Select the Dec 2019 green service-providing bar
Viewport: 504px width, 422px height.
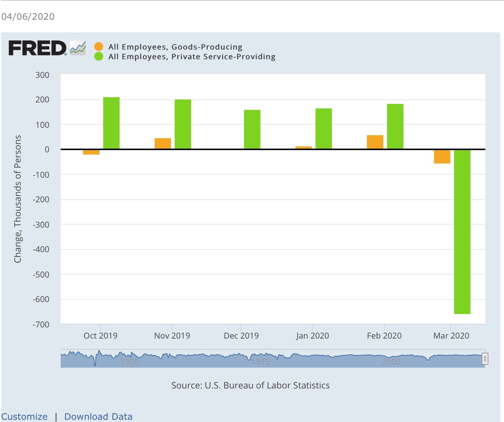tap(252, 129)
